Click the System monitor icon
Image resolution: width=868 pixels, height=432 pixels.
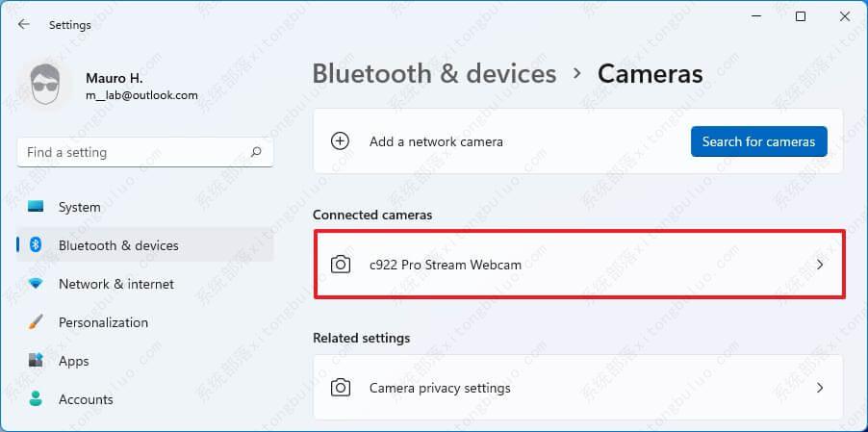(37, 207)
